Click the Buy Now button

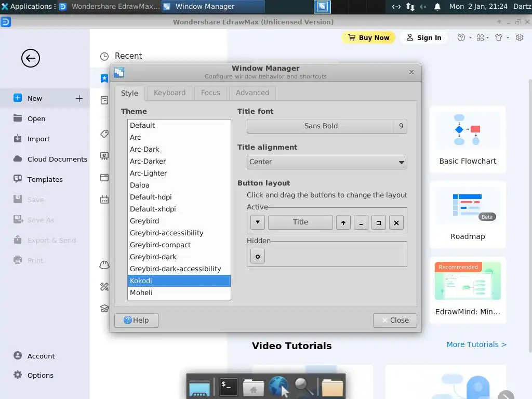(x=368, y=37)
